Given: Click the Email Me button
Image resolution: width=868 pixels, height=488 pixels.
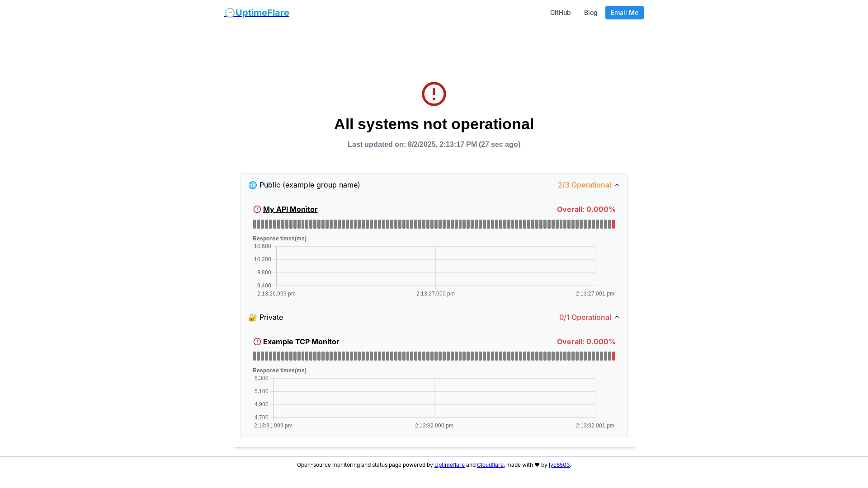Looking at the screenshot, I should (x=624, y=13).
